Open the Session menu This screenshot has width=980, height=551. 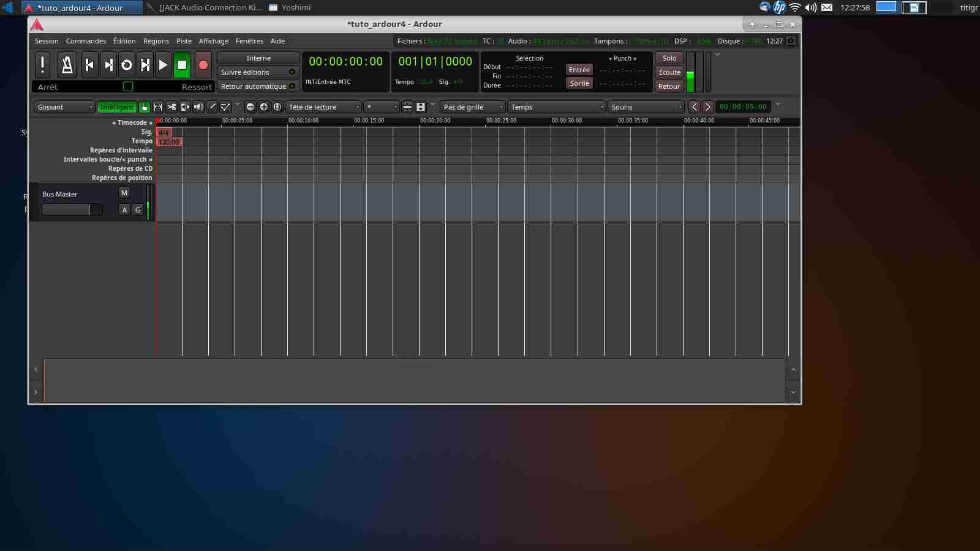coord(47,41)
